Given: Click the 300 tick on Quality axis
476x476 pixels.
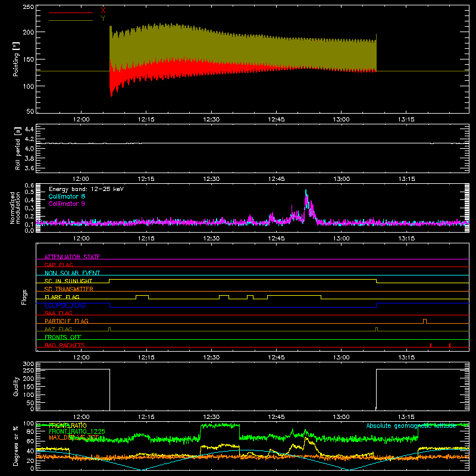Looking at the screenshot, I should (x=29, y=364).
